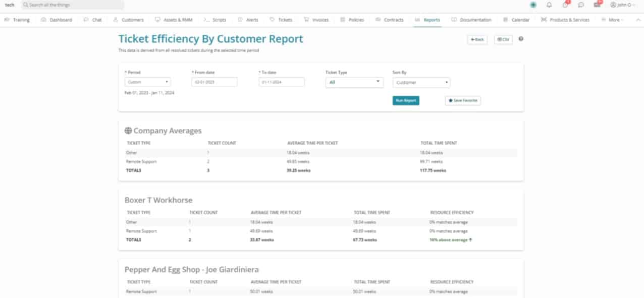644x298 pixels.
Task: Export report with CSV button
Action: pyautogui.click(x=503, y=39)
